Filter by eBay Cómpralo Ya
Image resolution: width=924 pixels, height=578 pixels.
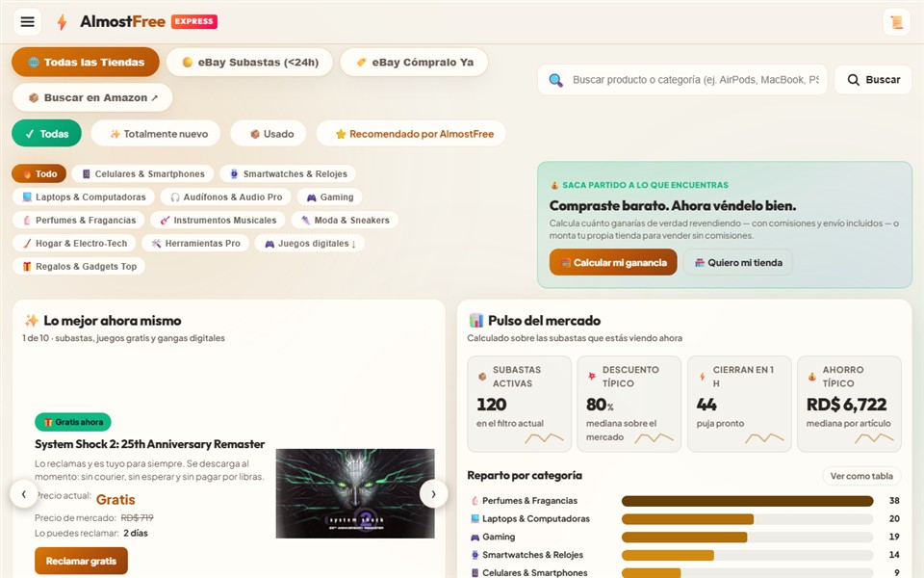(414, 62)
